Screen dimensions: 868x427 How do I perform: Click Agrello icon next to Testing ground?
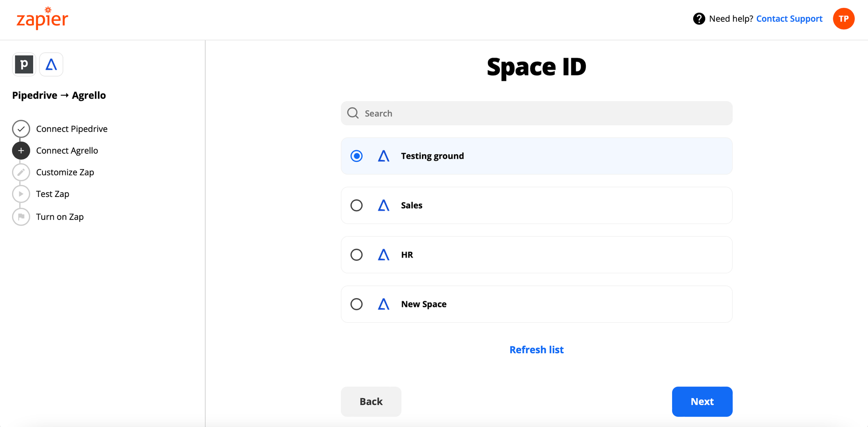(x=384, y=156)
